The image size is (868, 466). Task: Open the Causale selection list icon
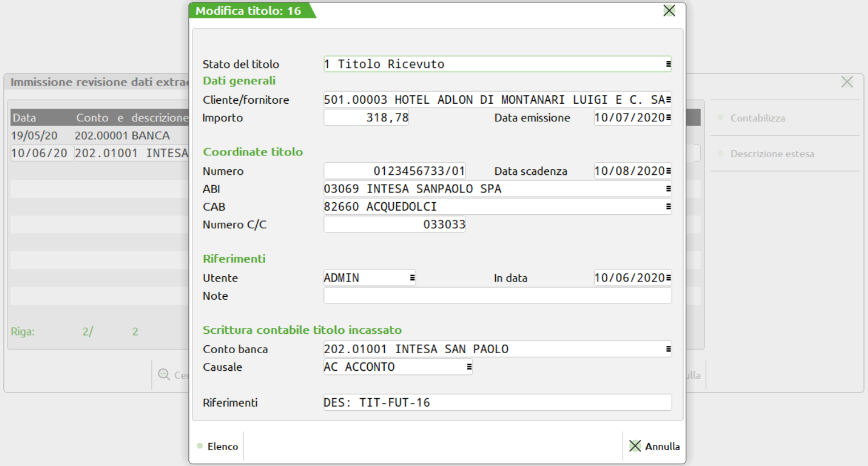pyautogui.click(x=469, y=367)
